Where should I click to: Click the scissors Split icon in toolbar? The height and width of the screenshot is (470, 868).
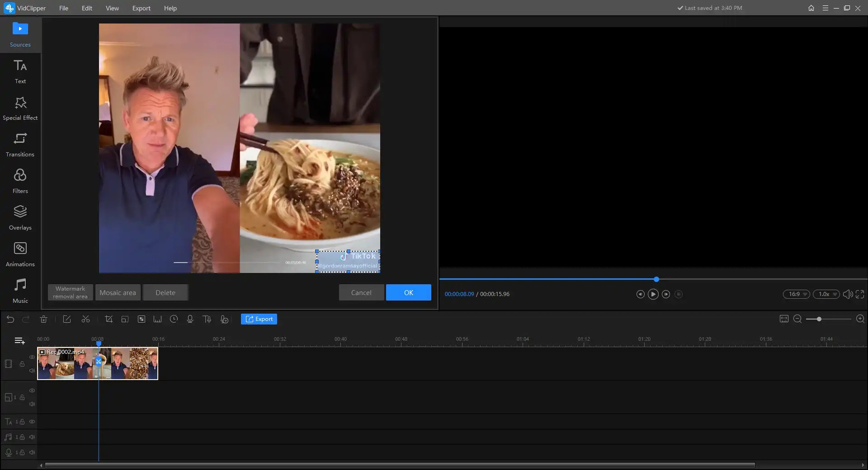tap(85, 319)
